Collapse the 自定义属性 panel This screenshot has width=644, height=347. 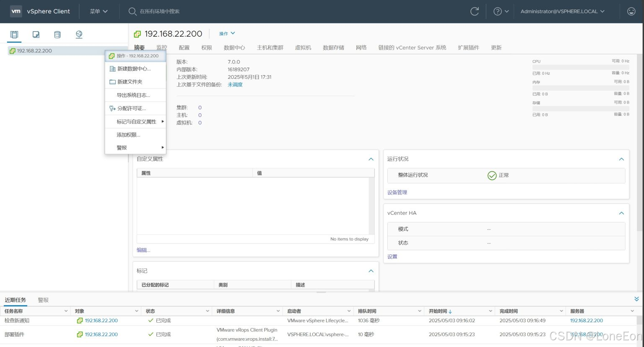pyautogui.click(x=371, y=159)
